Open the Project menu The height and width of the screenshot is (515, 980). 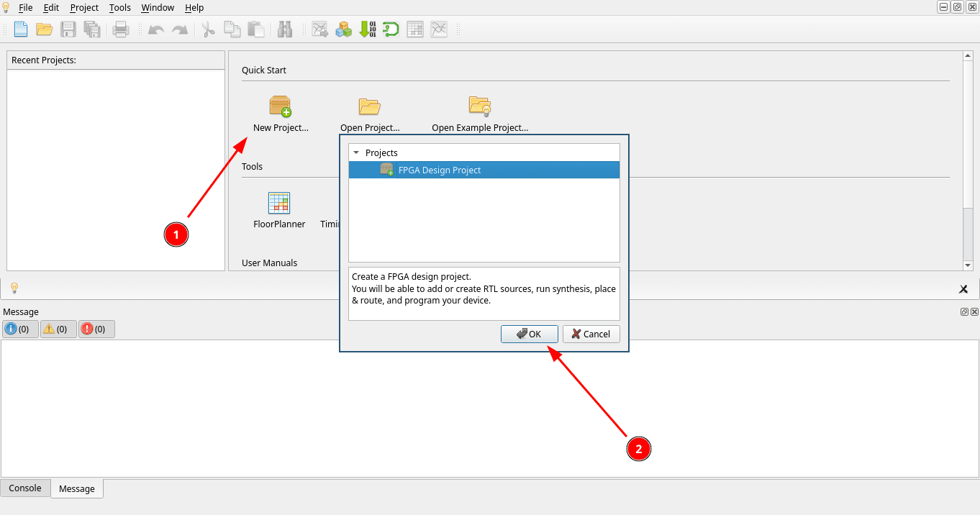(84, 7)
